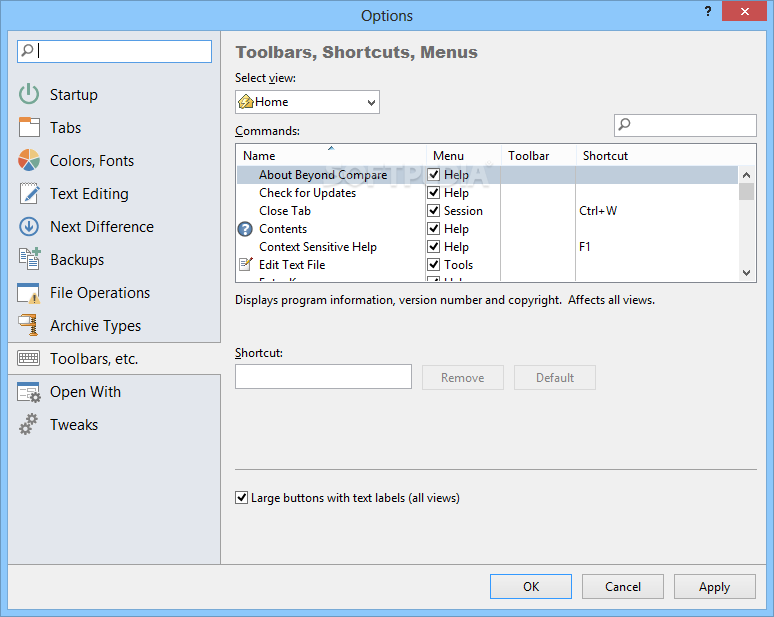Click the Next Difference arrow icon
The width and height of the screenshot is (774, 617).
[29, 227]
